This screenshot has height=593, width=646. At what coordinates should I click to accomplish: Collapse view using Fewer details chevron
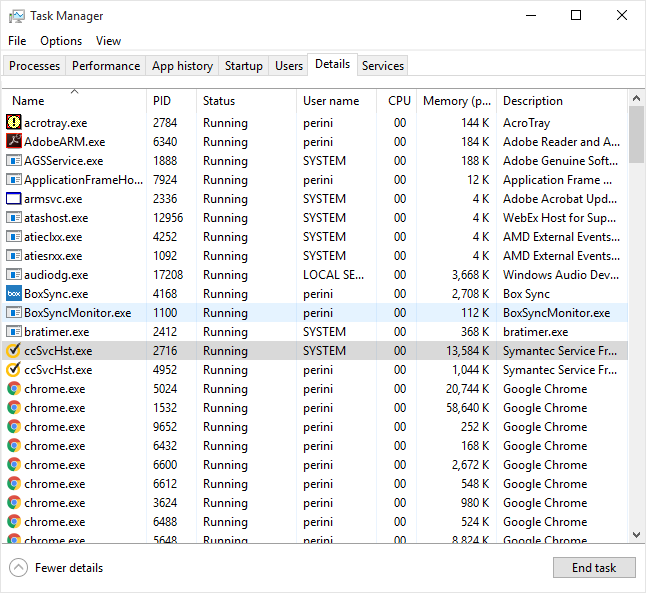point(18,568)
